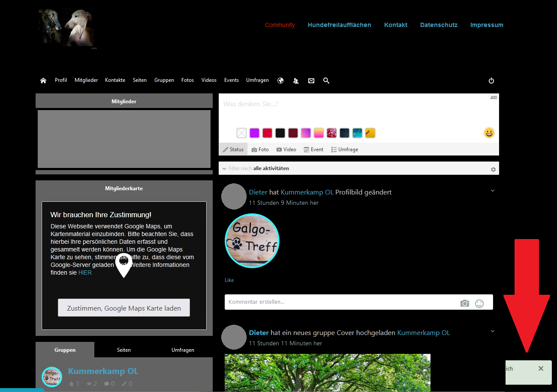Open the Hundefreilaufflächen link
This screenshot has width=557, height=392.
click(x=339, y=25)
